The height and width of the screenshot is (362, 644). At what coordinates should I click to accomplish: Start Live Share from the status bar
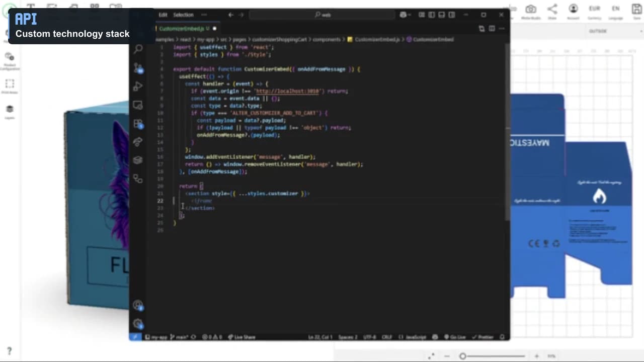(x=242, y=337)
